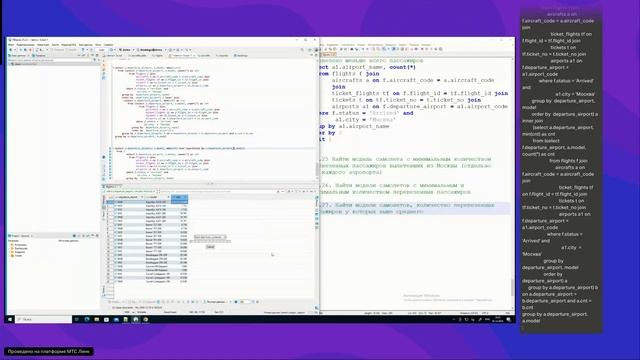Select the open document tab in Notepad++
Viewport: 640px width, 360px height.
pos(328,54)
